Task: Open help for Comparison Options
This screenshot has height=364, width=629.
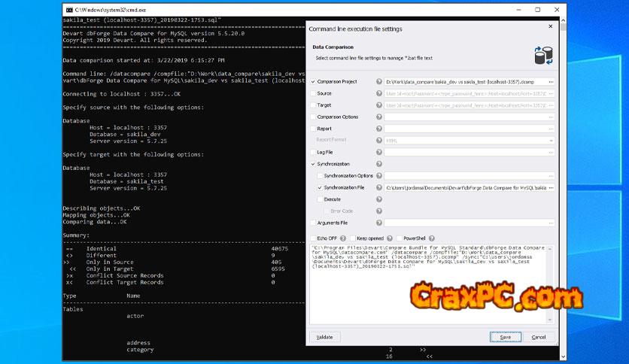Action: pos(379,117)
